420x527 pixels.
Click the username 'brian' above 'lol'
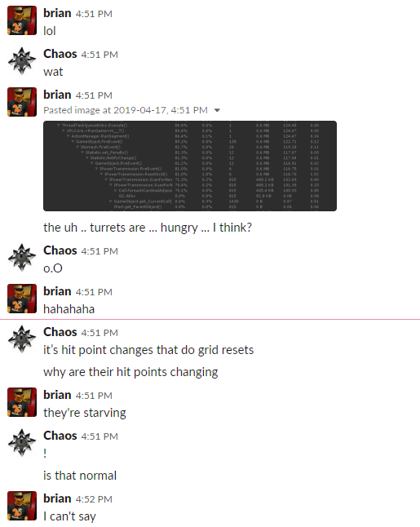click(57, 13)
